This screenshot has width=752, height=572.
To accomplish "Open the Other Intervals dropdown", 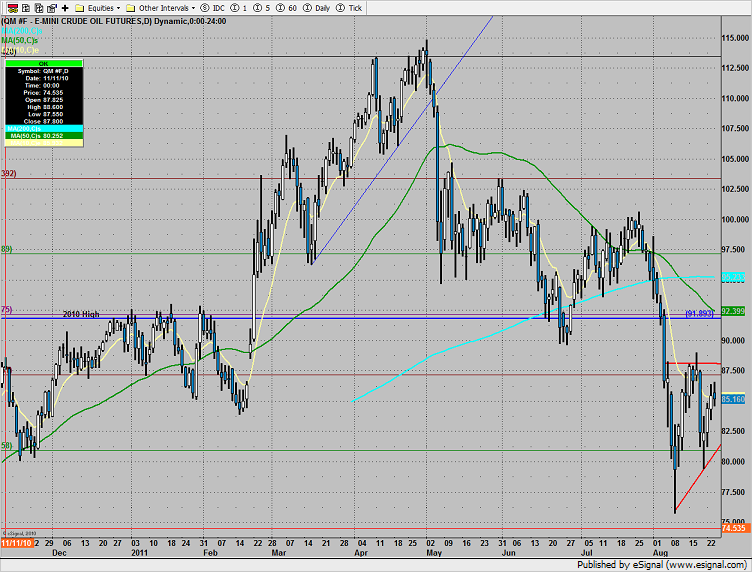I will click(160, 8).
